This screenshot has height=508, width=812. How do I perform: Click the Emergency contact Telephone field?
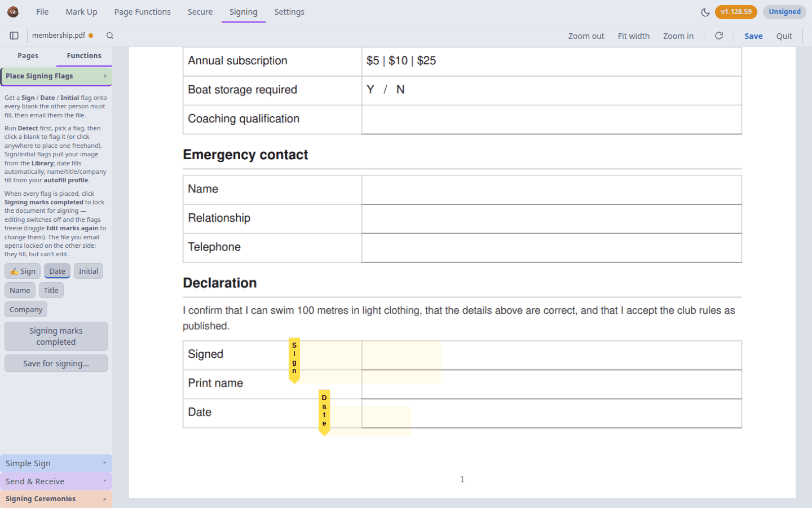click(x=551, y=248)
